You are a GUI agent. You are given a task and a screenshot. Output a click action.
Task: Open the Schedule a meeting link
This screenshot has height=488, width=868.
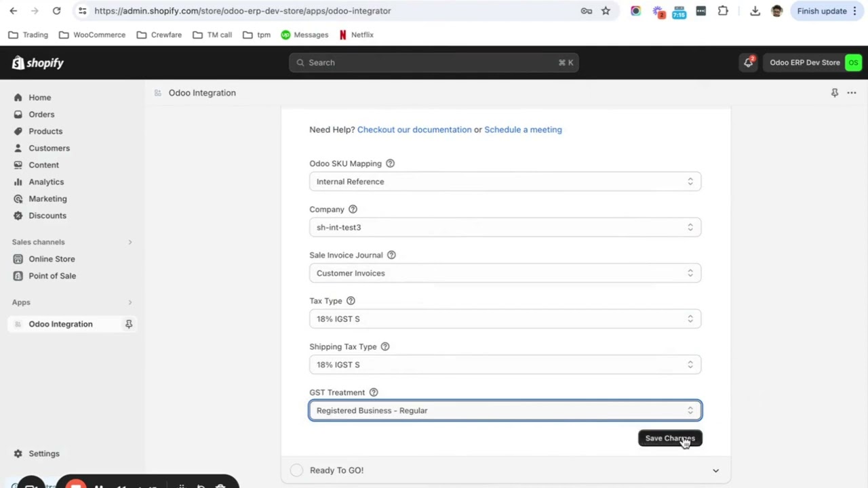tap(523, 129)
